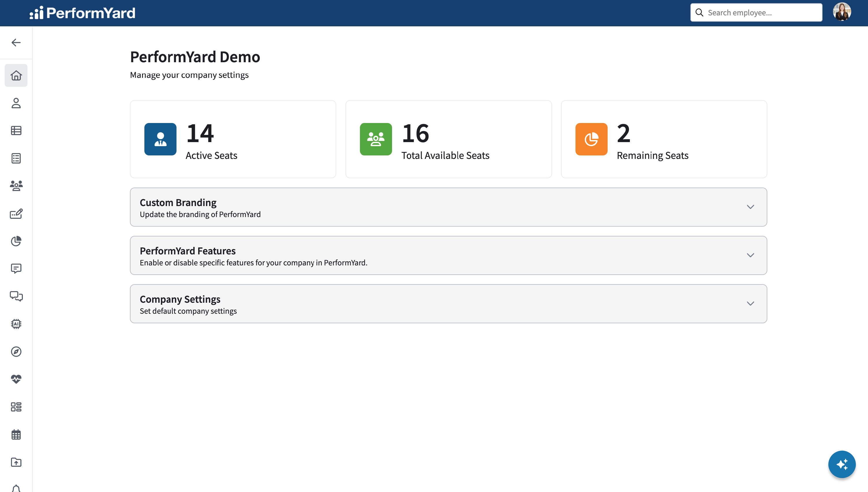868x492 pixels.
Task: Click the PerformYard Demo heading
Action: pyautogui.click(x=195, y=57)
